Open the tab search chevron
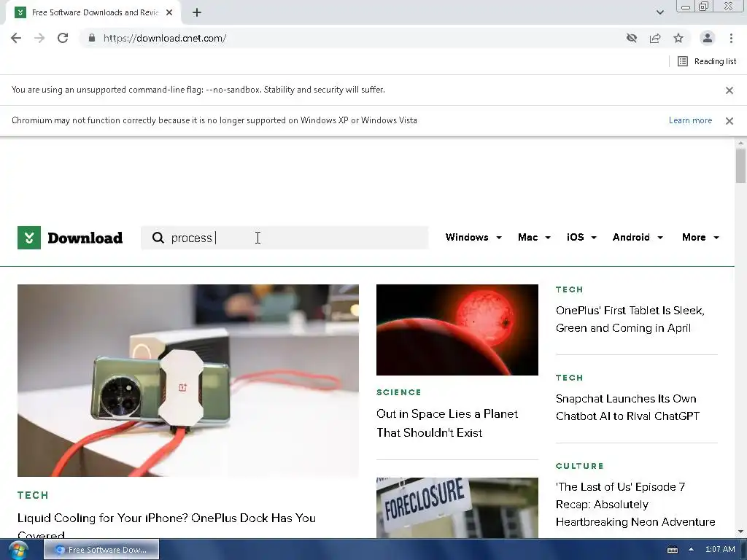This screenshot has width=747, height=560. click(x=659, y=12)
